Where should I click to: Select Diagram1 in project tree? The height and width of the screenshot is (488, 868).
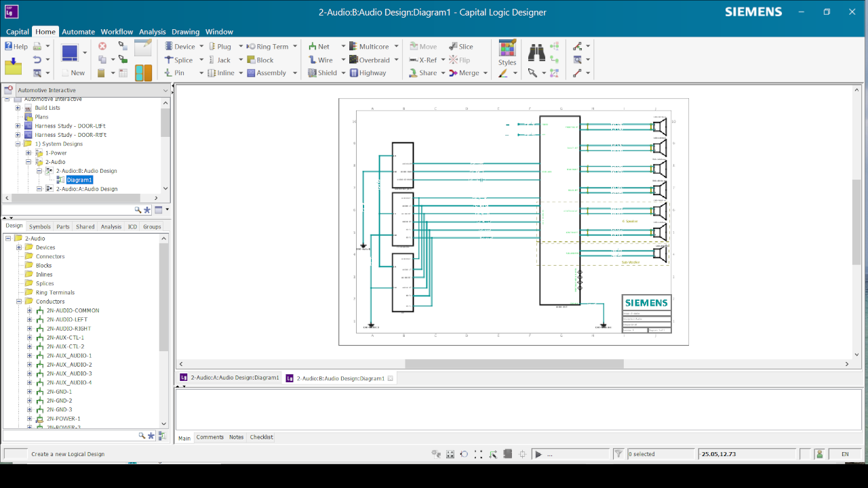[79, 180]
